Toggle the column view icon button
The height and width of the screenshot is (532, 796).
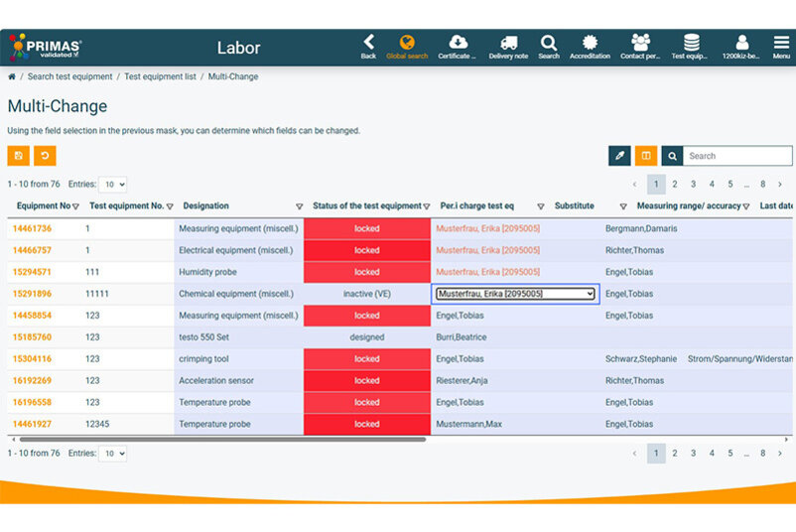click(646, 156)
